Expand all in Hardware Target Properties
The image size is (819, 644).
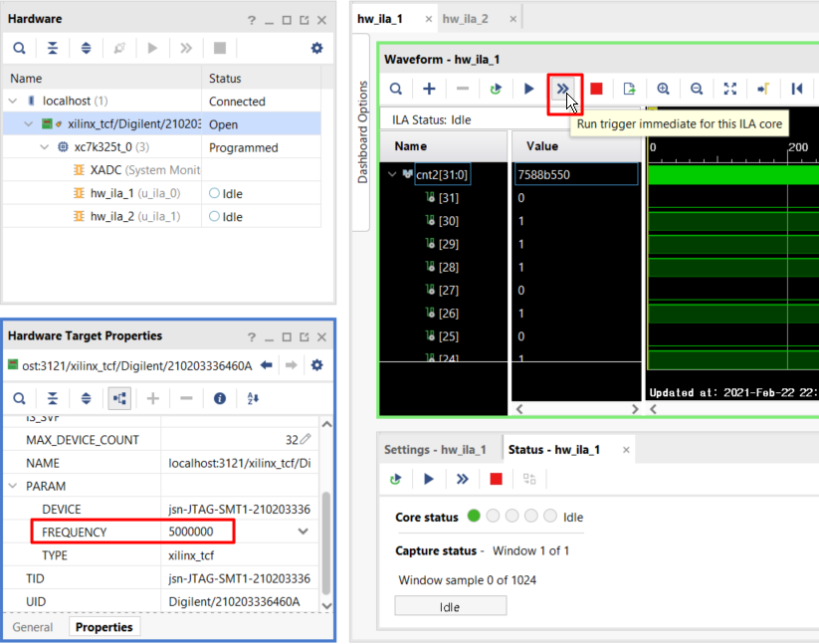point(87,399)
